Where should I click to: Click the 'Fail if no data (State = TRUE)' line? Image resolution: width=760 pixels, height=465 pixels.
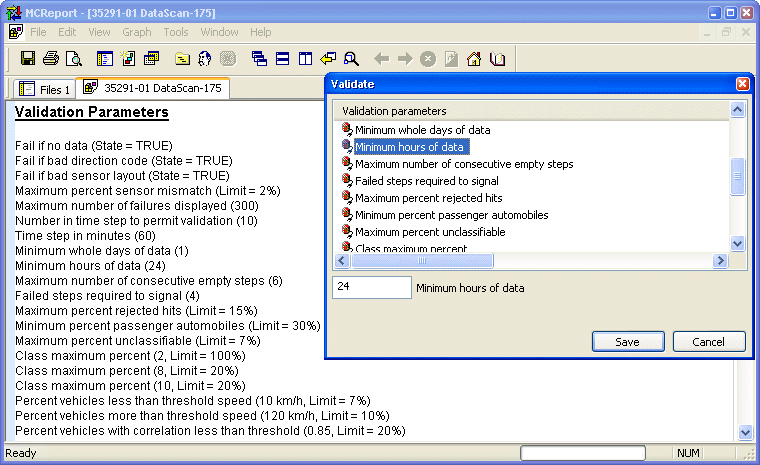pyautogui.click(x=94, y=145)
